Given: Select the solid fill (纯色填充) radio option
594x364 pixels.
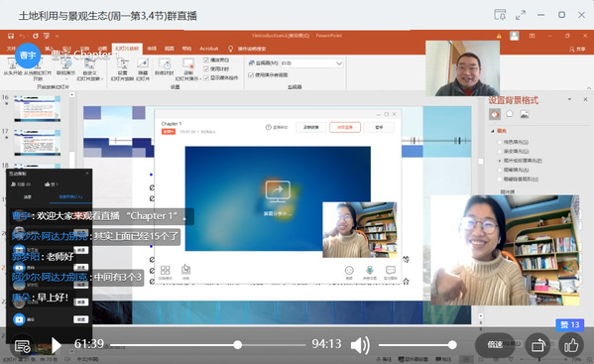Looking at the screenshot, I should tap(500, 142).
